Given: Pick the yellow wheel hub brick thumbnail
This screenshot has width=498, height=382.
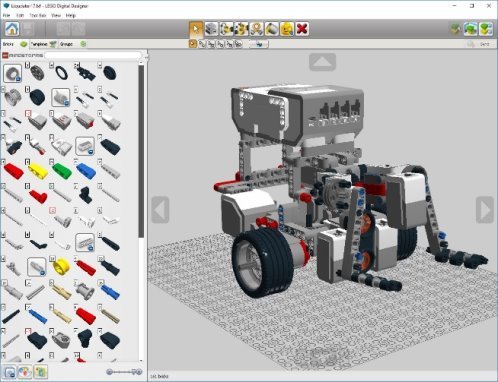Looking at the screenshot, I should point(61,266).
